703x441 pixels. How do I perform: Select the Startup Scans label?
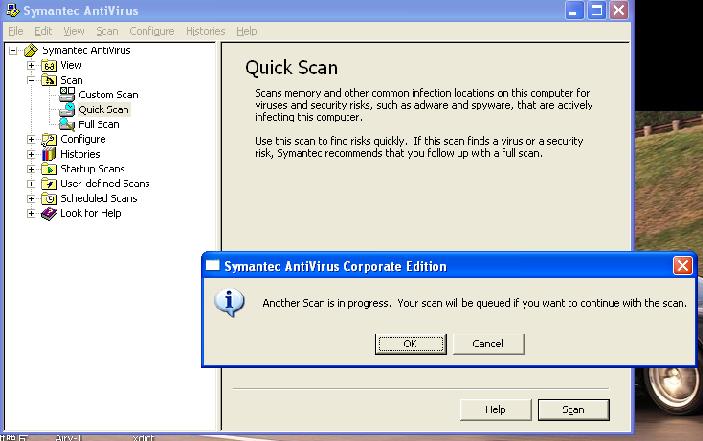pyautogui.click(x=92, y=169)
